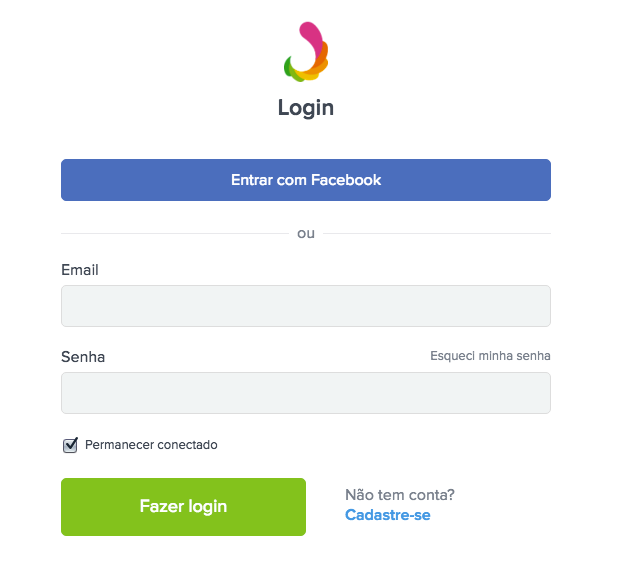
Task: Toggle the Permanecer conectado checkbox
Action: click(70, 445)
